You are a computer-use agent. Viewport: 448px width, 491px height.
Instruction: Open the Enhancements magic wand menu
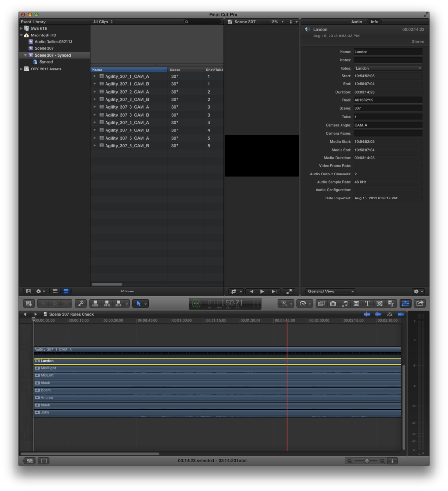286,304
